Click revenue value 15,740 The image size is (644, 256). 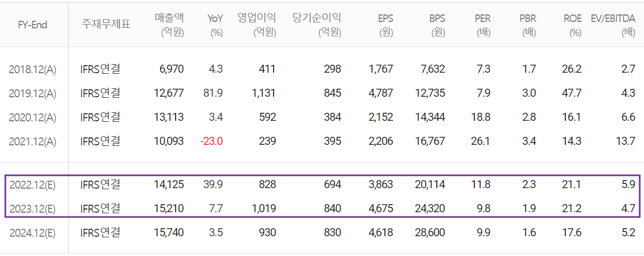coord(169,232)
